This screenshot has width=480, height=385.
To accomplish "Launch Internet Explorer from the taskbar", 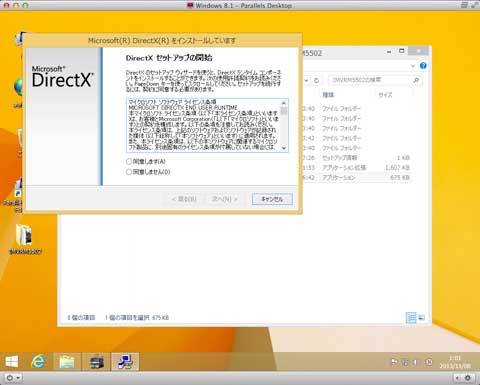I will [38, 362].
